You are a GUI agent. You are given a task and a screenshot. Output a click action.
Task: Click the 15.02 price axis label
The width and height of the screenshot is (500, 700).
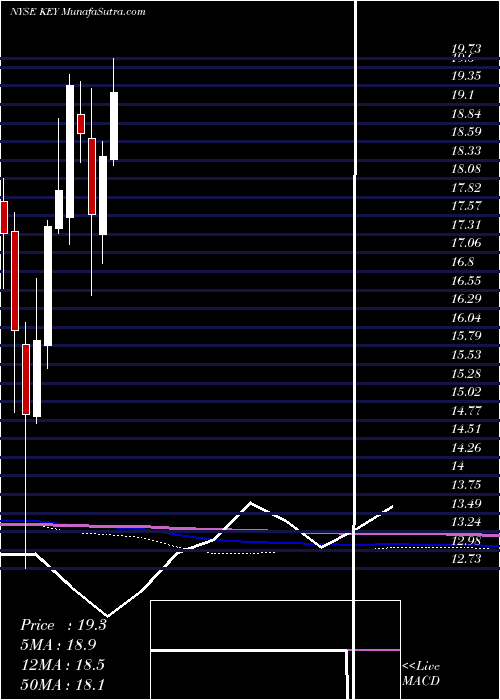[x=466, y=392]
